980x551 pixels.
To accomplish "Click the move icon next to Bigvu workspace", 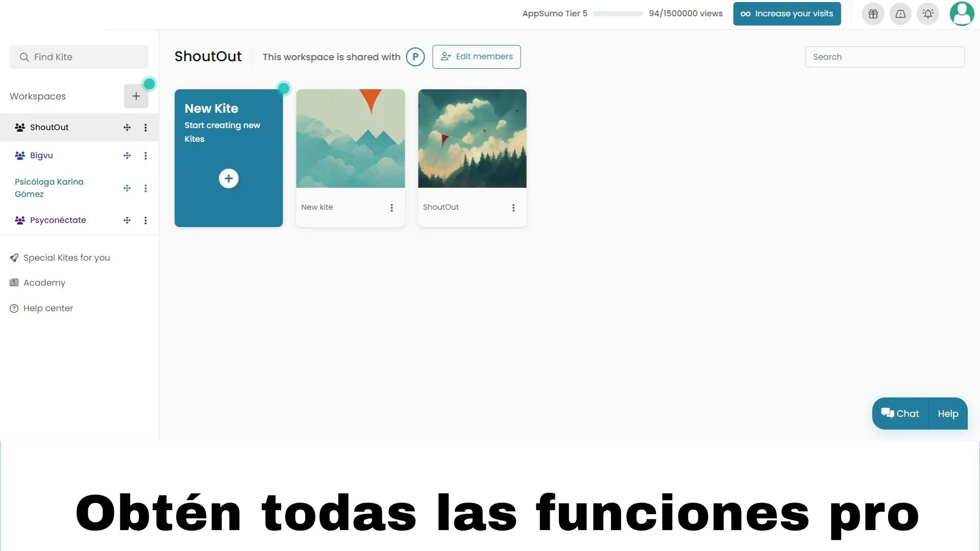I will tap(127, 156).
